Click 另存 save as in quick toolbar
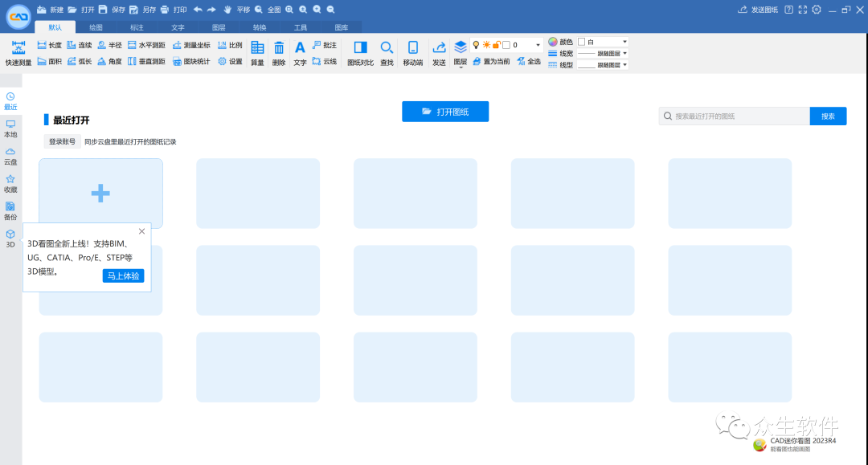 click(x=142, y=10)
